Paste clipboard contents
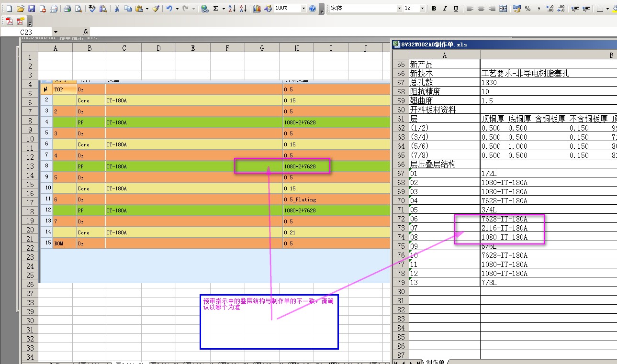This screenshot has height=364, width=617. pyautogui.click(x=139, y=9)
